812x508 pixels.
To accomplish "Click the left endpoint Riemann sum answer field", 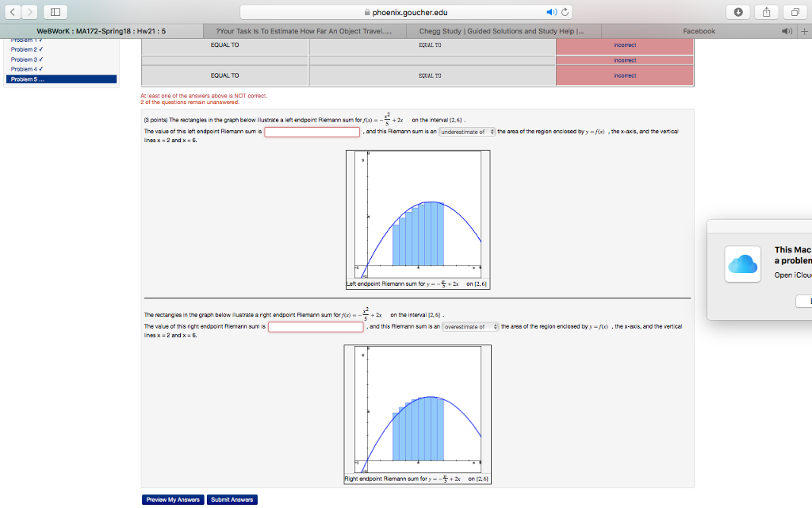I will coord(312,132).
